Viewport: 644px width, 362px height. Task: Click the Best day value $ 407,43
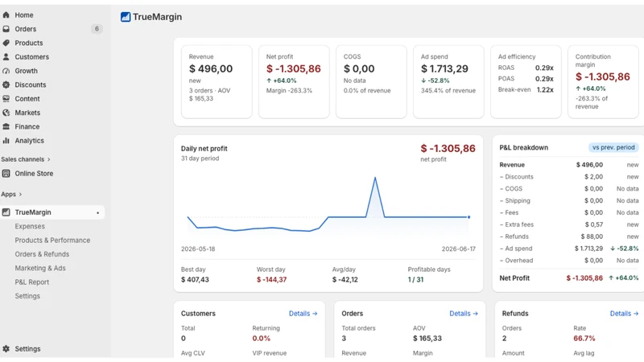(195, 279)
